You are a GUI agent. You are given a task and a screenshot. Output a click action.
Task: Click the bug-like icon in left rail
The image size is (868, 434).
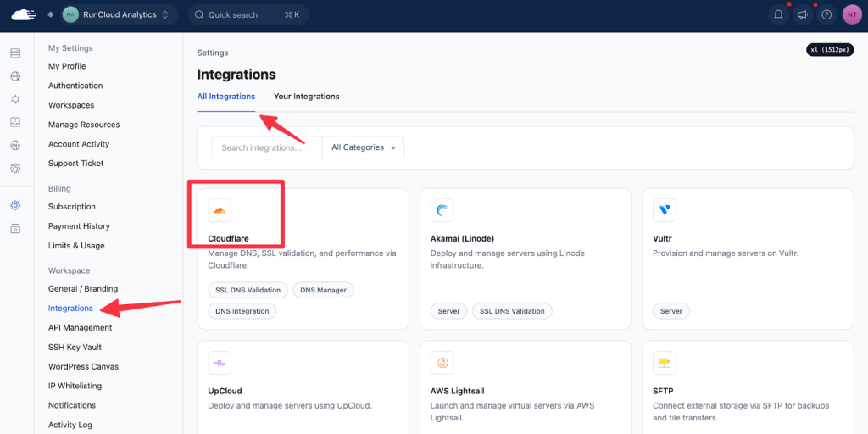15,99
